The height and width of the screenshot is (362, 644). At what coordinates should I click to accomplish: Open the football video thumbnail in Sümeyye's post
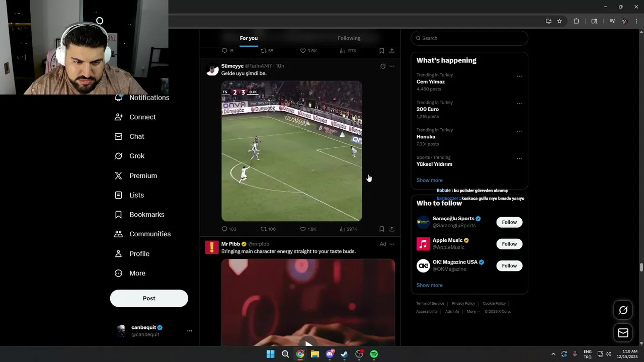click(x=292, y=151)
